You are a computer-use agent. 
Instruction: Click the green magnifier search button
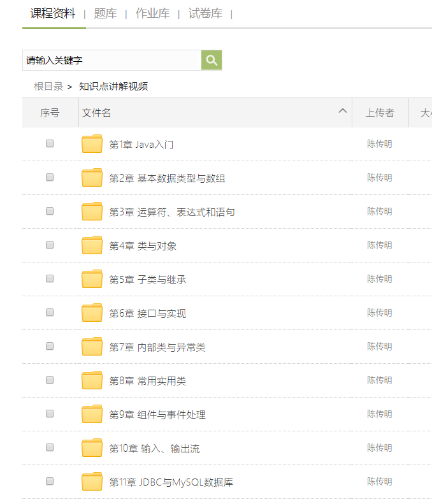[212, 61]
